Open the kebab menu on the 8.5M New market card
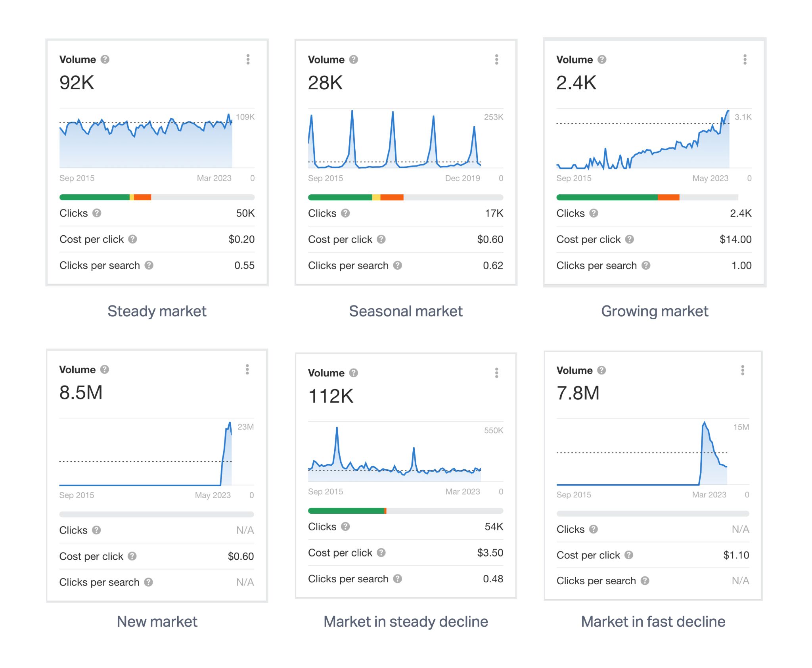This screenshot has width=812, height=668. click(247, 370)
